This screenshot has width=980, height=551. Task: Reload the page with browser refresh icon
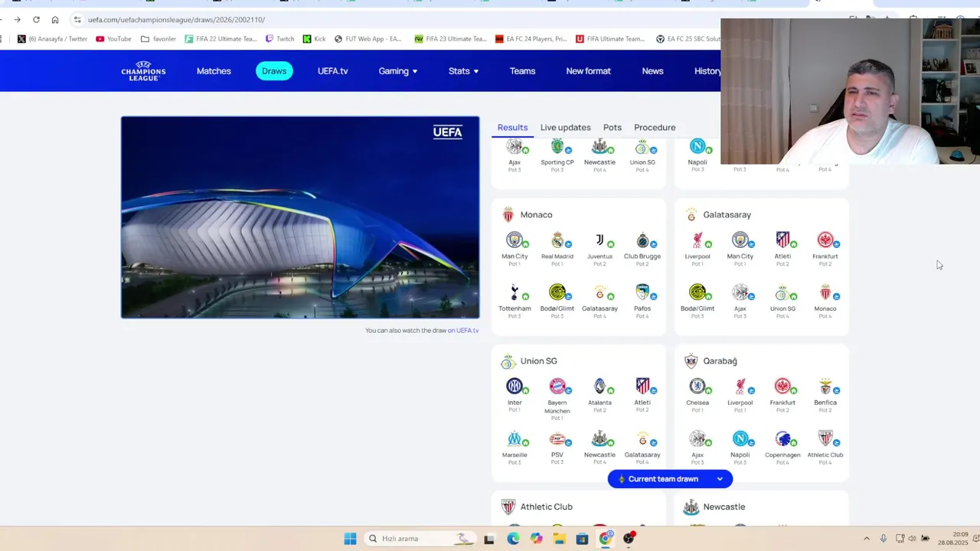(36, 19)
